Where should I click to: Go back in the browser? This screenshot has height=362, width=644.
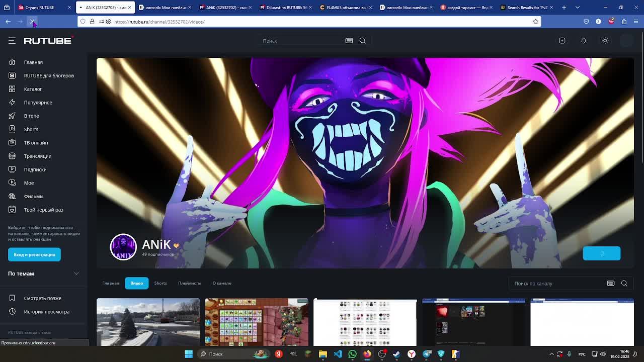[x=8, y=22]
